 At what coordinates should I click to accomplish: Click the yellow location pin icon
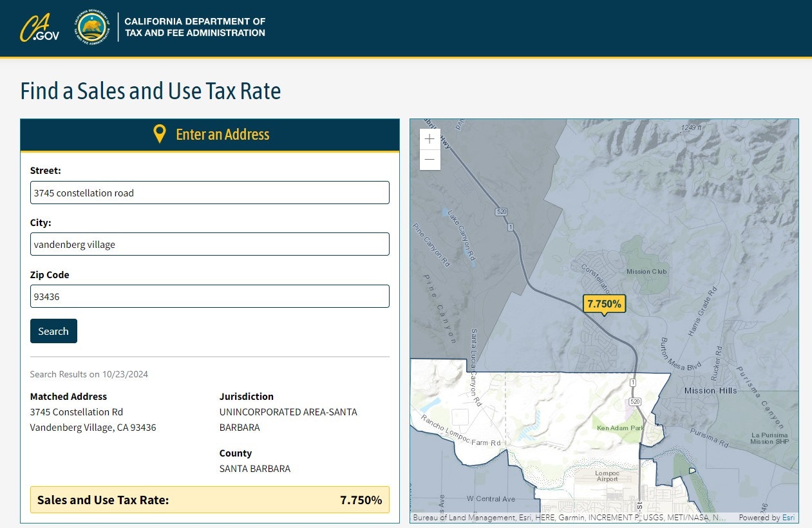[160, 135]
